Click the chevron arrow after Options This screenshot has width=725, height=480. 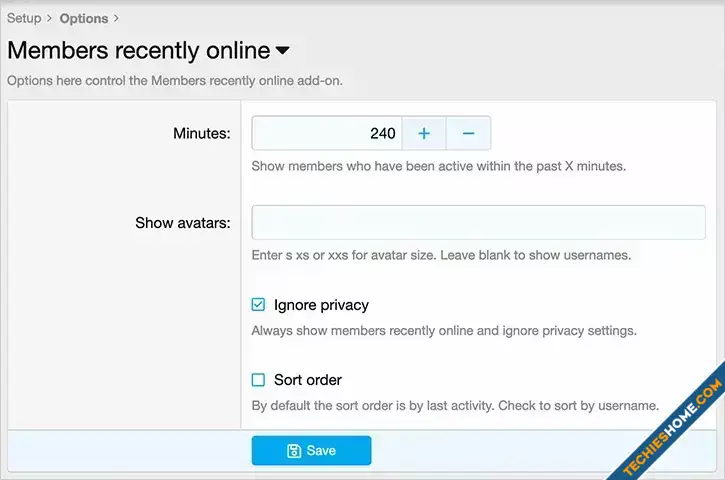tap(116, 18)
